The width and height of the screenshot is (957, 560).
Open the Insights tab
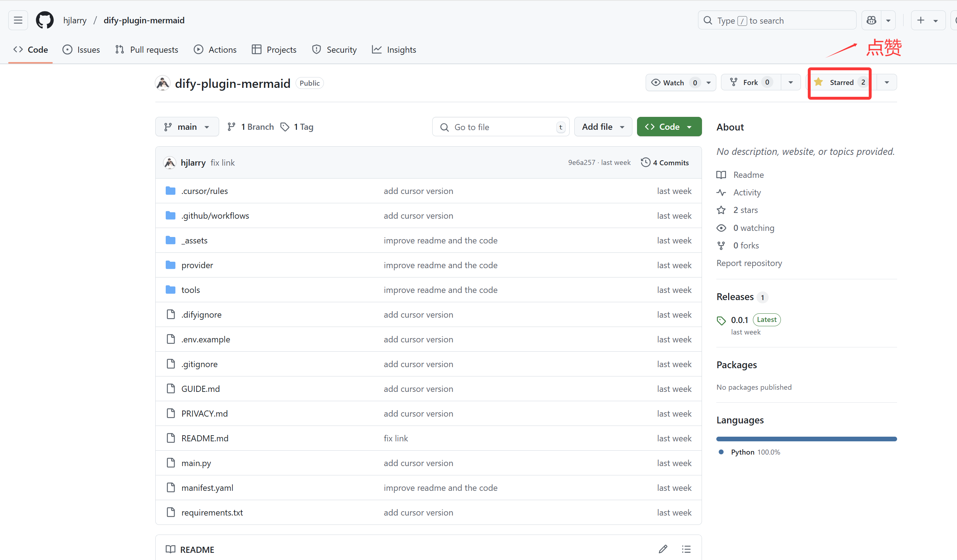(394, 50)
